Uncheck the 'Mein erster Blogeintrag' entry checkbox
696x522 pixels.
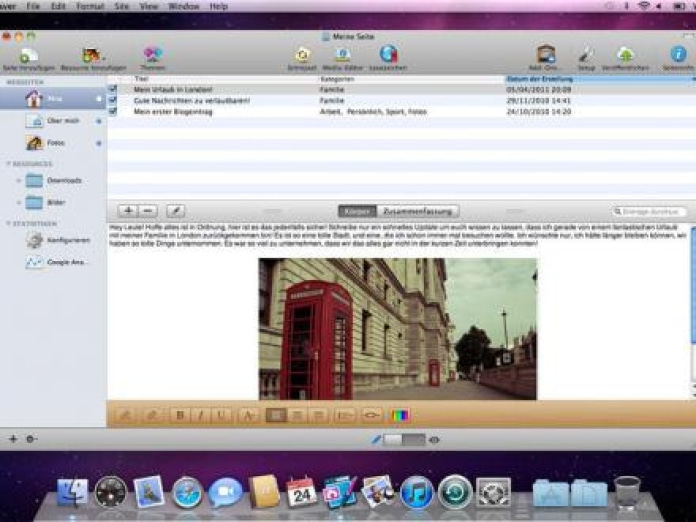[x=113, y=111]
